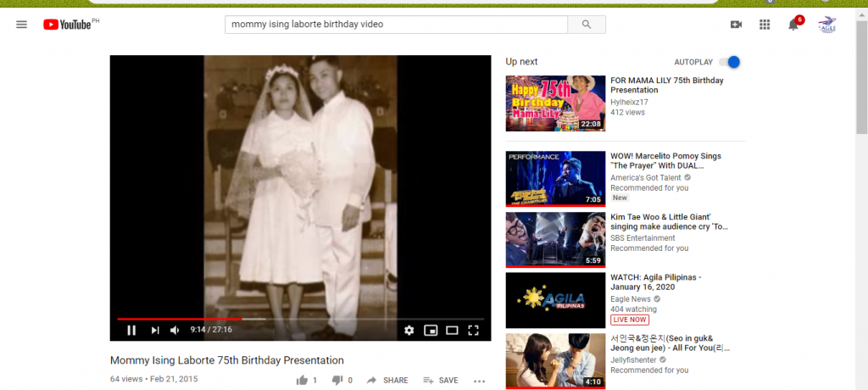Open the YouTube apps grid
The height and width of the screenshot is (390, 868).
(x=765, y=25)
